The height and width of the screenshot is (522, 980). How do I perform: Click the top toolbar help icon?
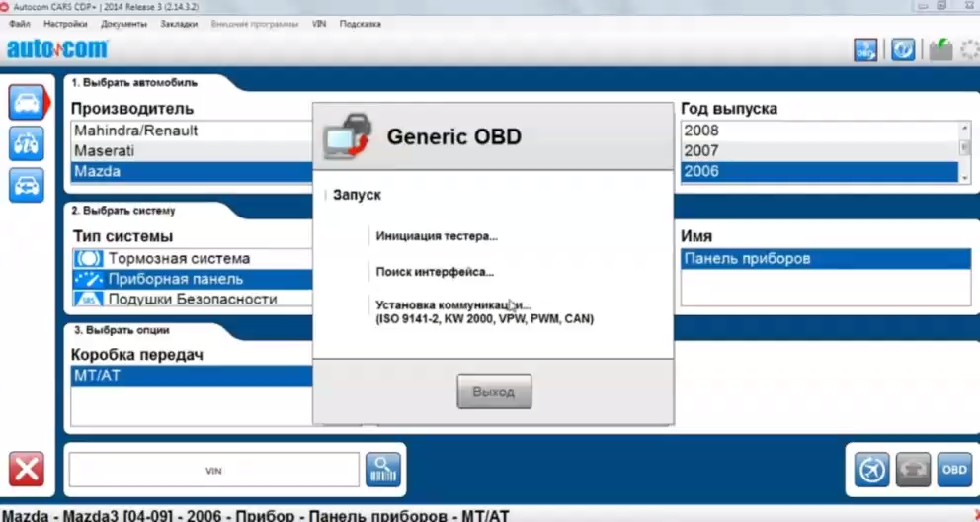(x=903, y=50)
